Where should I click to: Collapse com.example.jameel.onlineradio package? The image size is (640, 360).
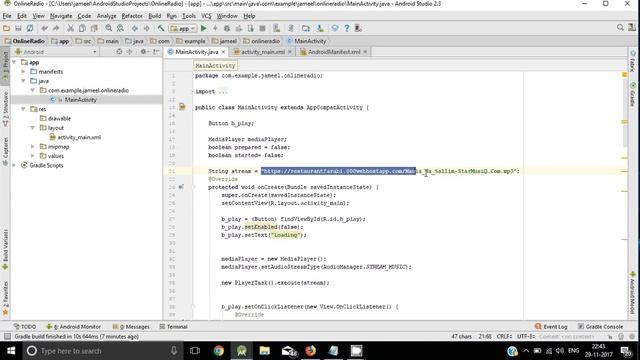pyautogui.click(x=33, y=91)
